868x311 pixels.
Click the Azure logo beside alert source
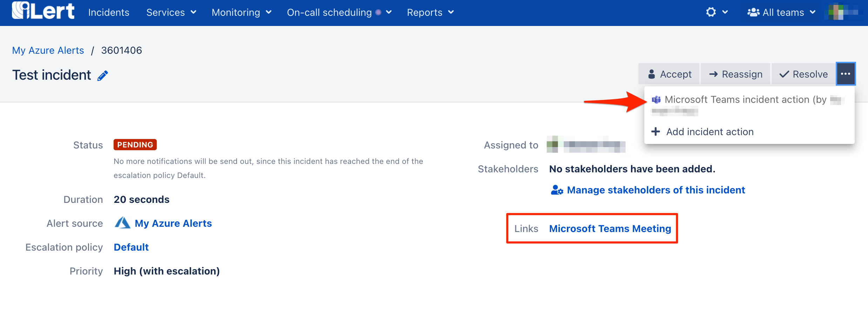pyautogui.click(x=122, y=223)
